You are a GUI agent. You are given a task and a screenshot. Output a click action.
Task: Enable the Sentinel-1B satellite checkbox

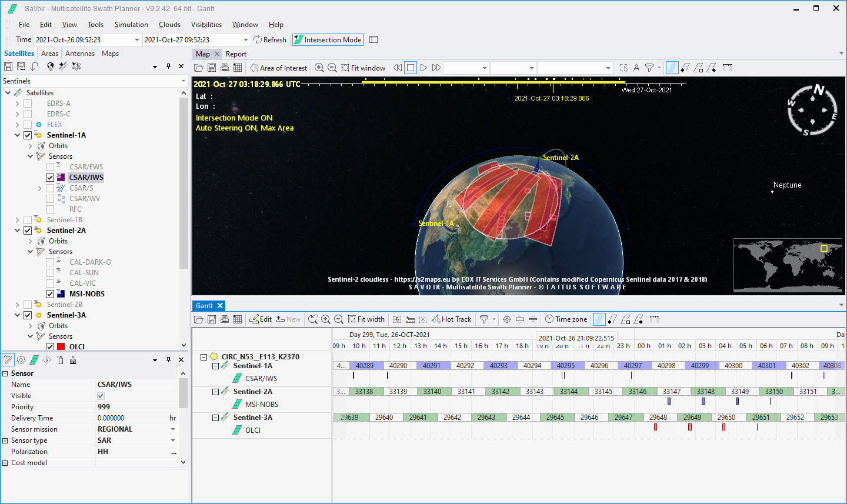tap(28, 220)
